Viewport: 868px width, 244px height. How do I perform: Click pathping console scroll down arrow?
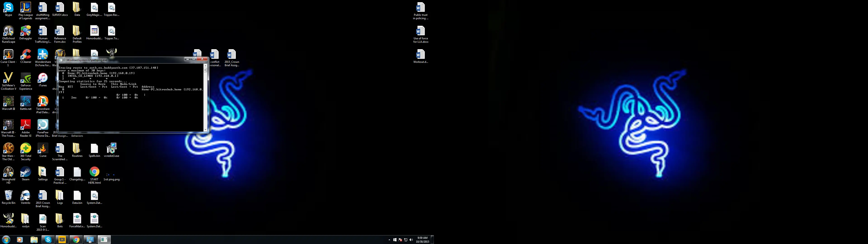[x=205, y=129]
